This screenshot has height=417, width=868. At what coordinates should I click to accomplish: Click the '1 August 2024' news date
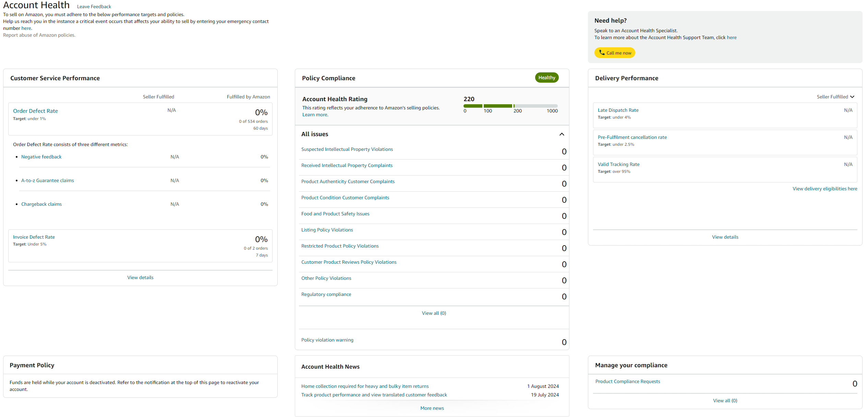pos(543,386)
